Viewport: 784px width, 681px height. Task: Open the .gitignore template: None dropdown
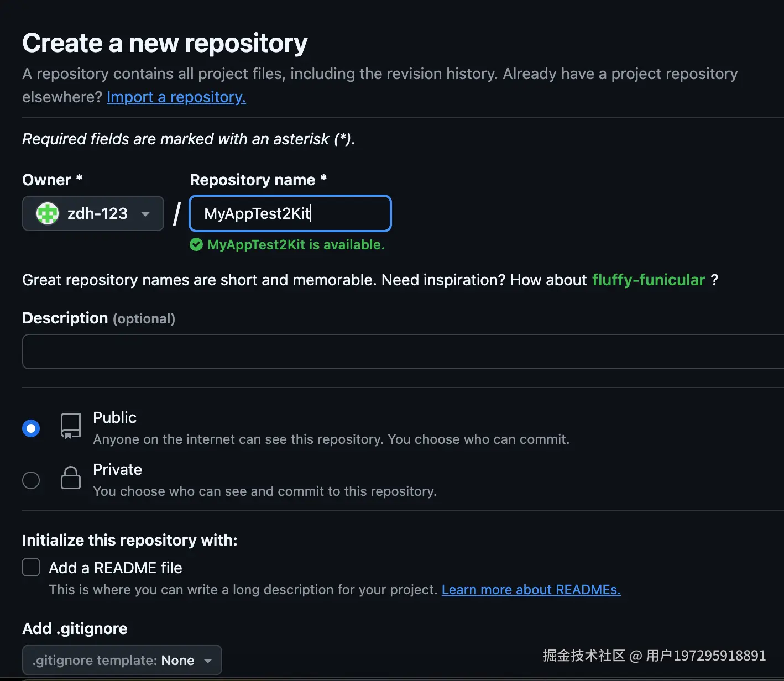(122, 660)
